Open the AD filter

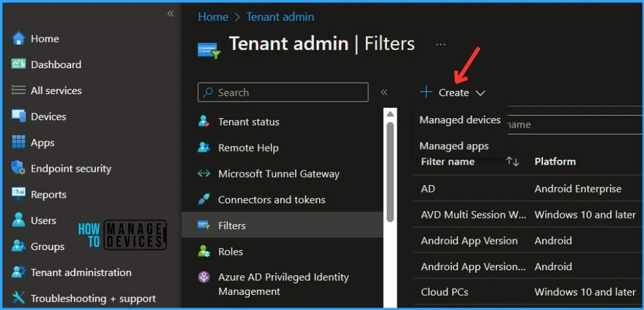point(428,189)
